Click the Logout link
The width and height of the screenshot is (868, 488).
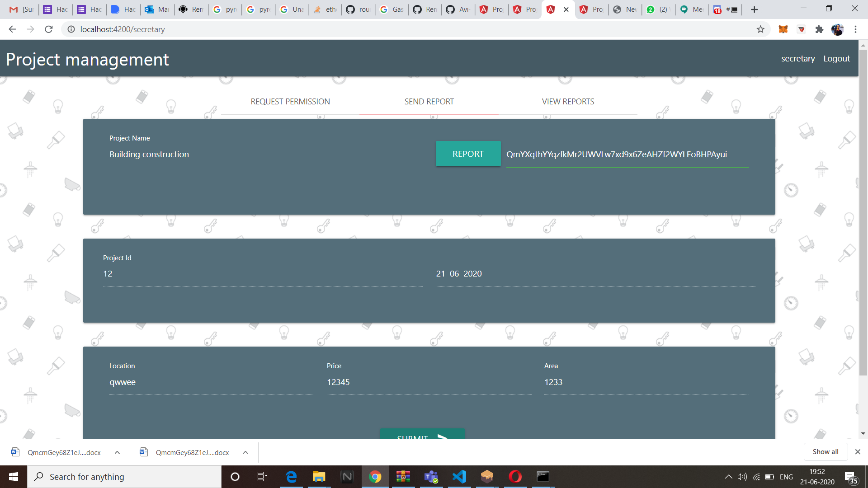(836, 59)
